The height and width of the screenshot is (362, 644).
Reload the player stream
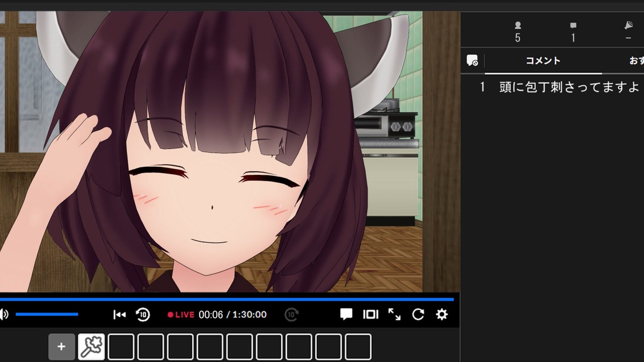pyautogui.click(x=418, y=315)
